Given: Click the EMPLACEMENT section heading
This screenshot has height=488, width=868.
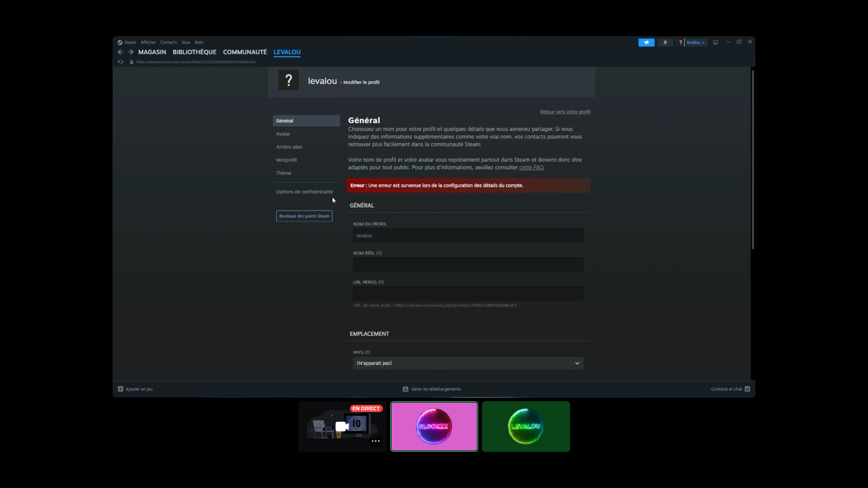Looking at the screenshot, I should click(x=369, y=334).
